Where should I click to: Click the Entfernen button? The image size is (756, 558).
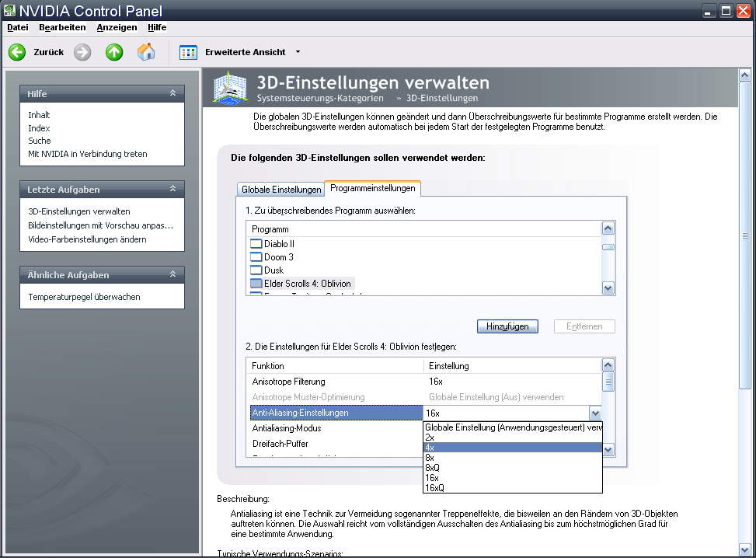tap(584, 326)
